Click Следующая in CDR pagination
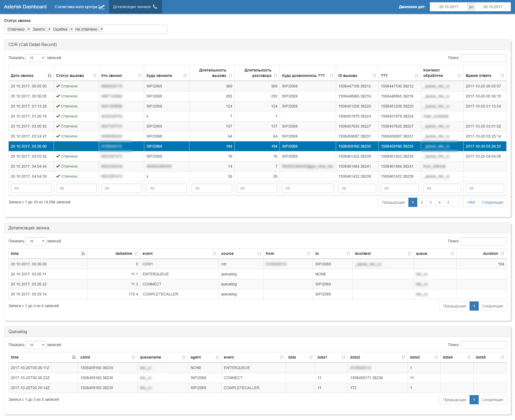The image size is (515, 420). [492, 202]
